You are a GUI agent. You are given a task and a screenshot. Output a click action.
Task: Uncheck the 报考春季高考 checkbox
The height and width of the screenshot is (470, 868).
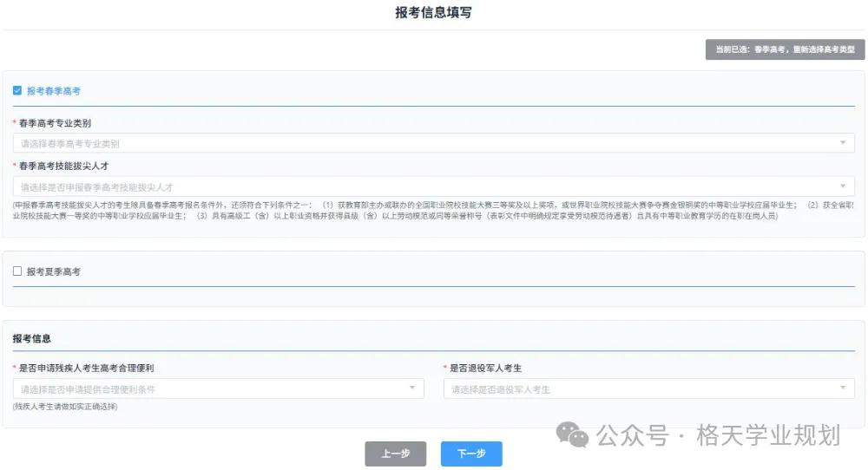click(x=17, y=91)
